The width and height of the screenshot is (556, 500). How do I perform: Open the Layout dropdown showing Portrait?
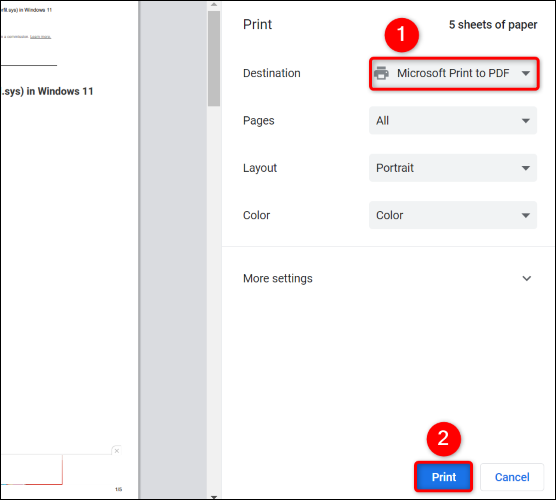coord(453,168)
